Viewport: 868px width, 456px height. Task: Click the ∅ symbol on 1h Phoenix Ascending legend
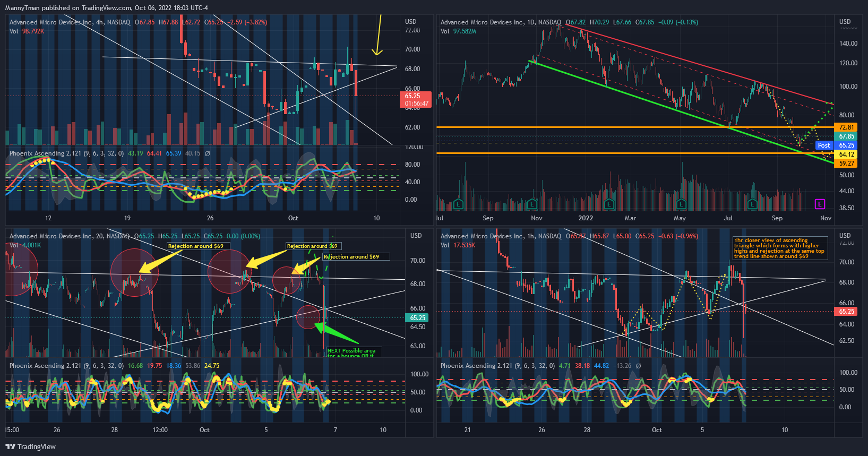638,366
